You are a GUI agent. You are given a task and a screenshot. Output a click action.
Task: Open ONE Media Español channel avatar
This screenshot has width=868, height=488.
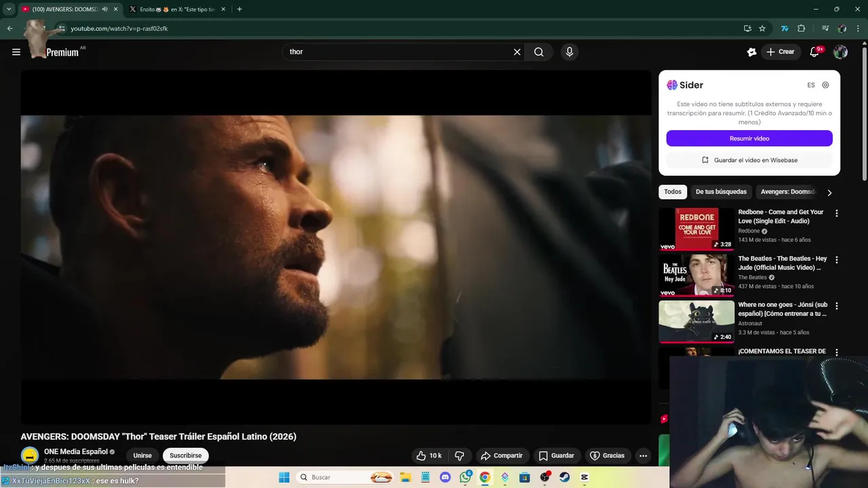tap(29, 455)
